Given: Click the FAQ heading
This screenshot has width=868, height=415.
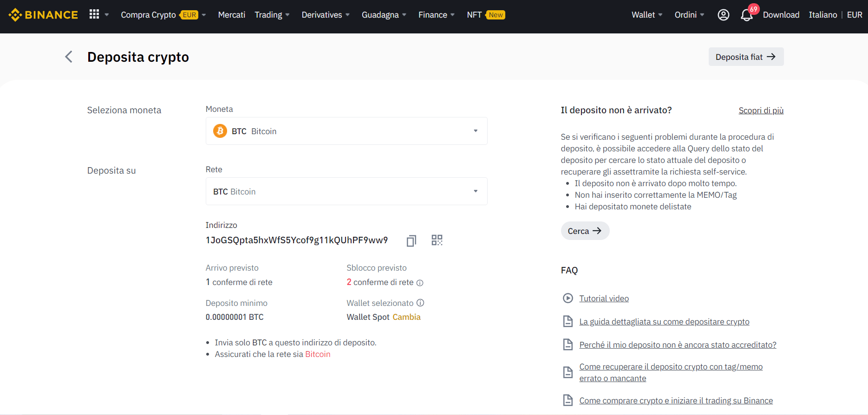Looking at the screenshot, I should (x=569, y=270).
